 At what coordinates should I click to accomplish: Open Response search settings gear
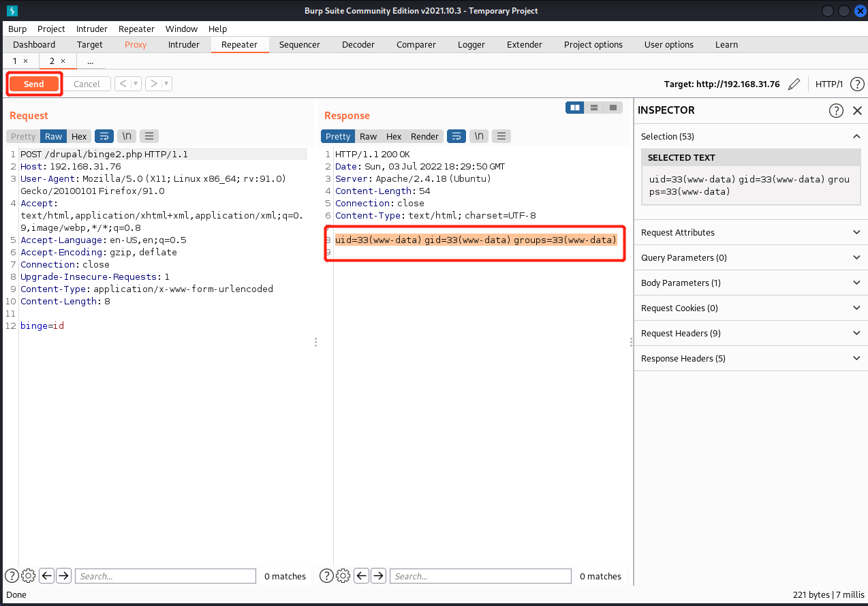(343, 575)
